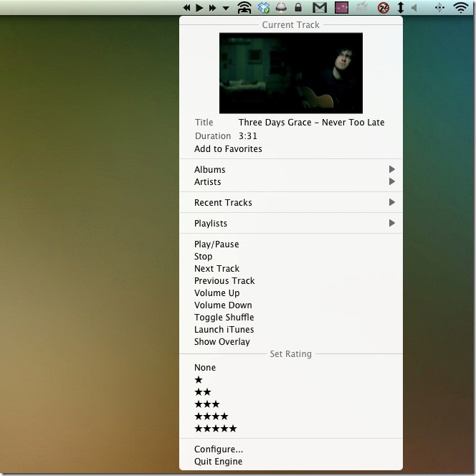Set rating to three stars

coord(290,404)
